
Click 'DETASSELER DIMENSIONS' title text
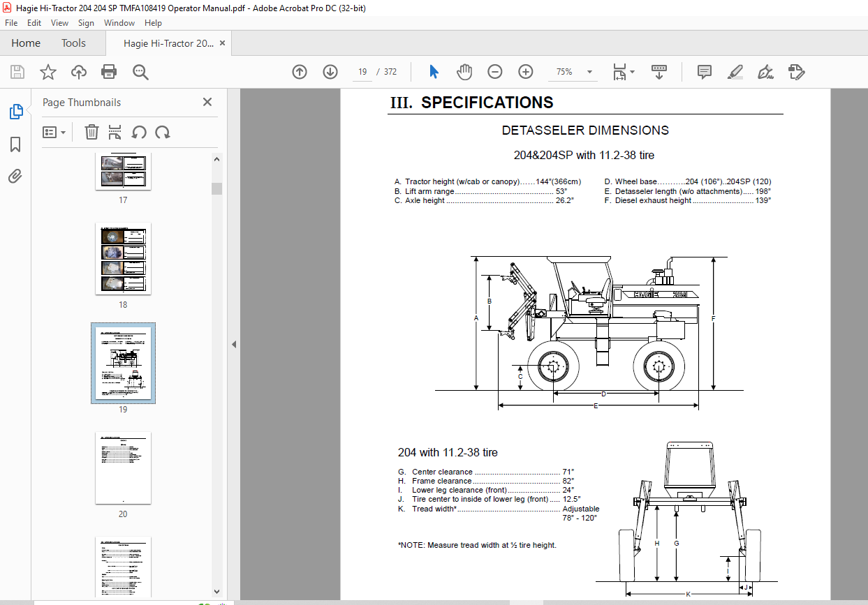click(x=585, y=130)
